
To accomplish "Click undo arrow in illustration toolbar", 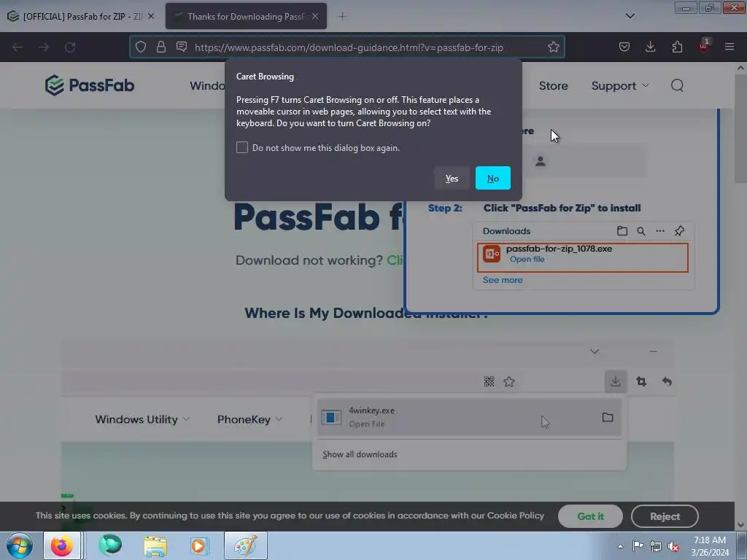I will tap(667, 381).
